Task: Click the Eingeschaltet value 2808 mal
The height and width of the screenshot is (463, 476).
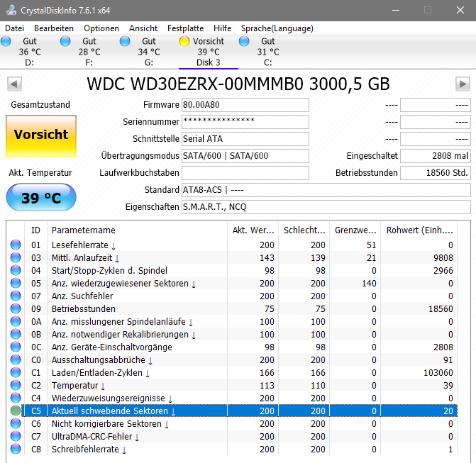Action: tap(436, 156)
